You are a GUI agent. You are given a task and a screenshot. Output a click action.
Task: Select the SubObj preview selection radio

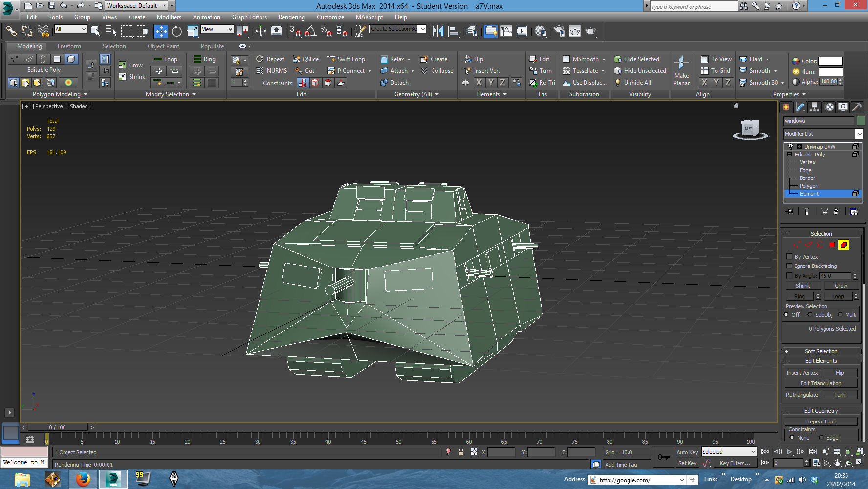click(810, 315)
